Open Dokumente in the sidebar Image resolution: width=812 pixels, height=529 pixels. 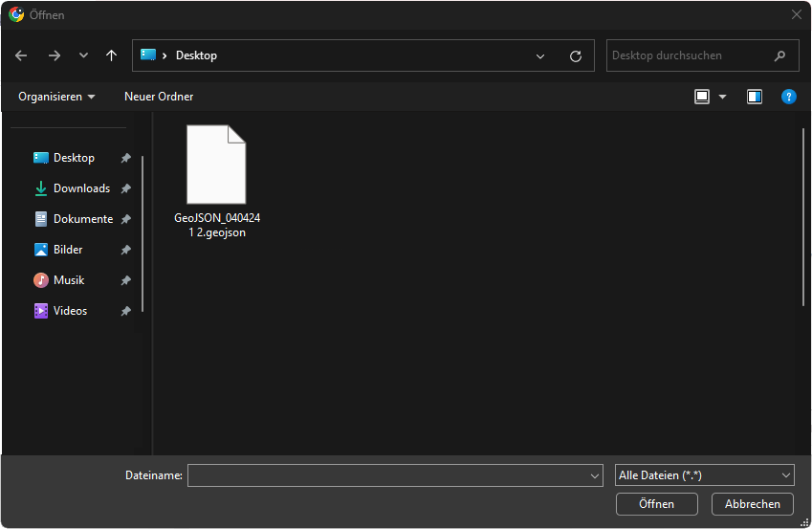tap(82, 219)
